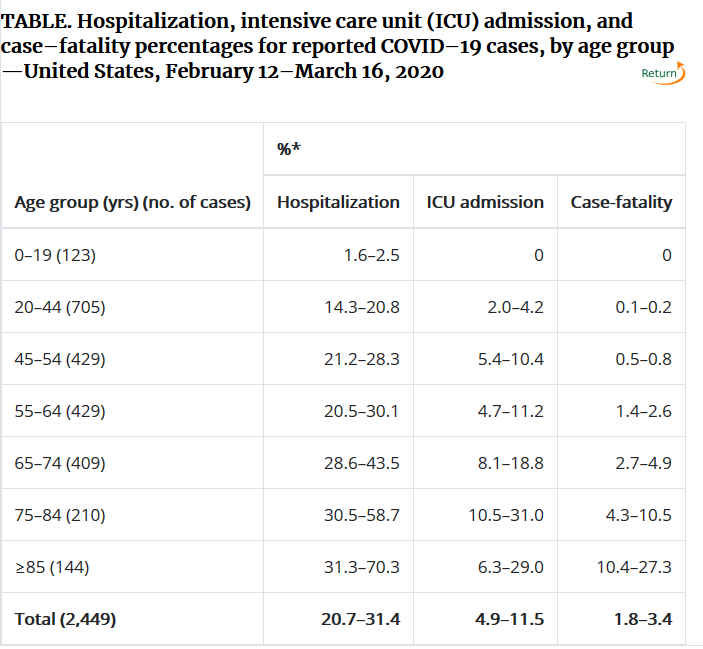Screen dimensions: 703x649
Task: Select the 65–74 (409) row label
Action: pos(60,463)
